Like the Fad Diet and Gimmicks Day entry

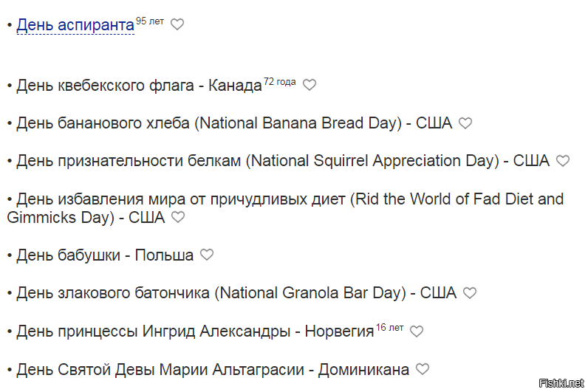pyautogui.click(x=178, y=217)
